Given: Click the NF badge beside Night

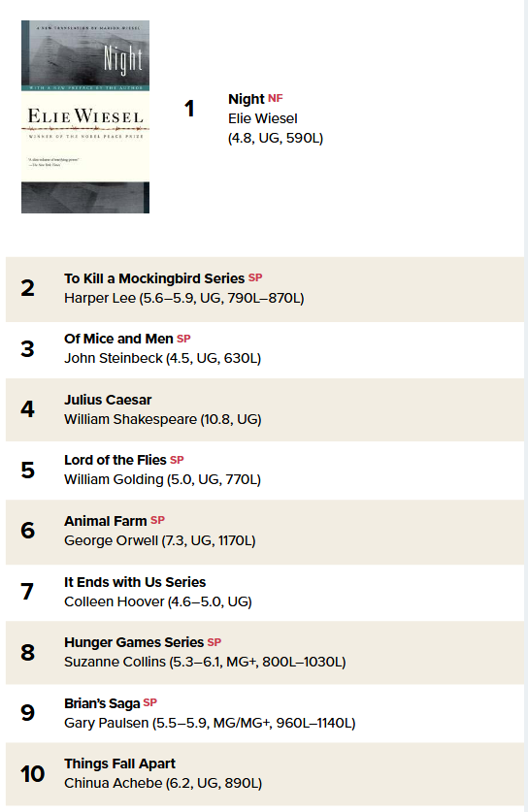Looking at the screenshot, I should (275, 98).
